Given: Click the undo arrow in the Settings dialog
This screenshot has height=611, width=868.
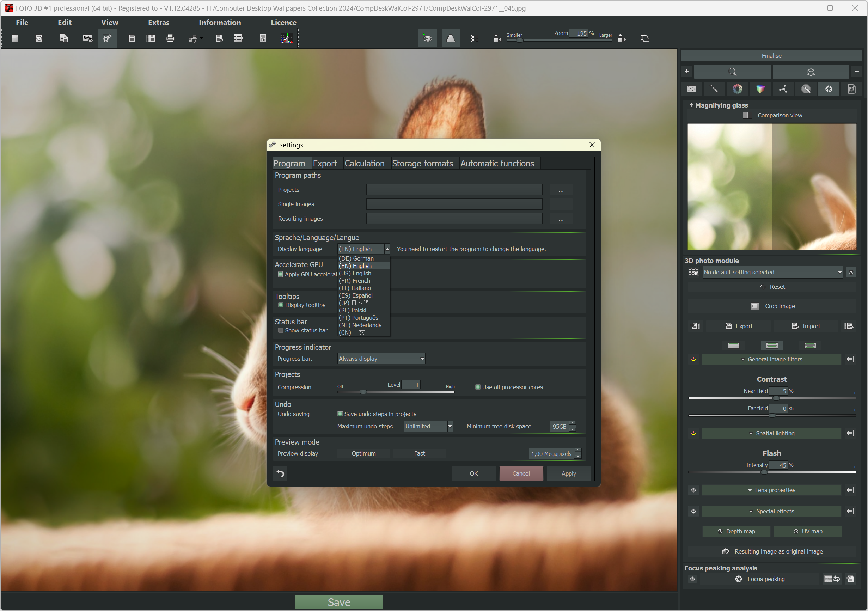Looking at the screenshot, I should pos(280,473).
